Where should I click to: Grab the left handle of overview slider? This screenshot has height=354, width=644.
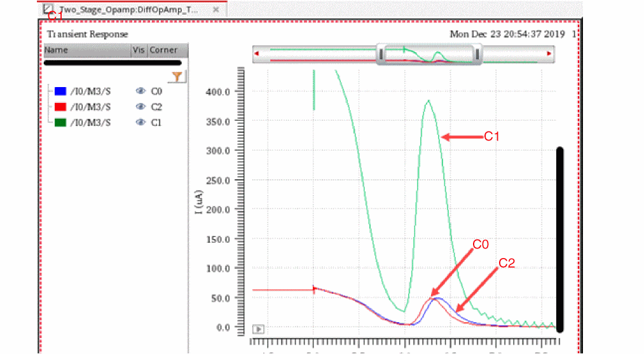(x=381, y=54)
